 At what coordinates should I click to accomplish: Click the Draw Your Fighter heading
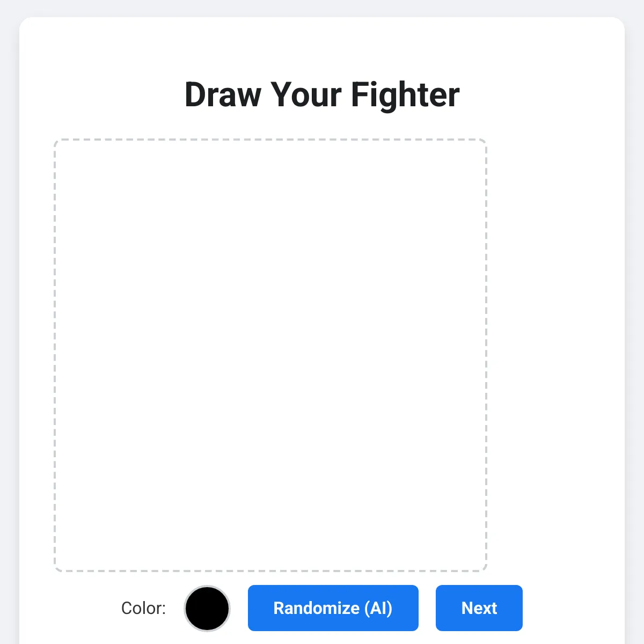(323, 94)
